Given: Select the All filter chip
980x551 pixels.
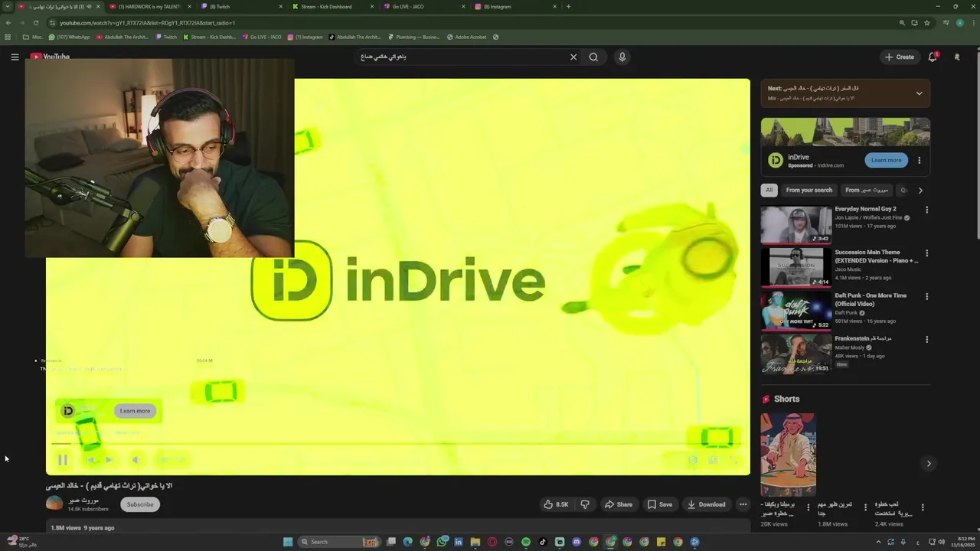Looking at the screenshot, I should click(x=769, y=190).
